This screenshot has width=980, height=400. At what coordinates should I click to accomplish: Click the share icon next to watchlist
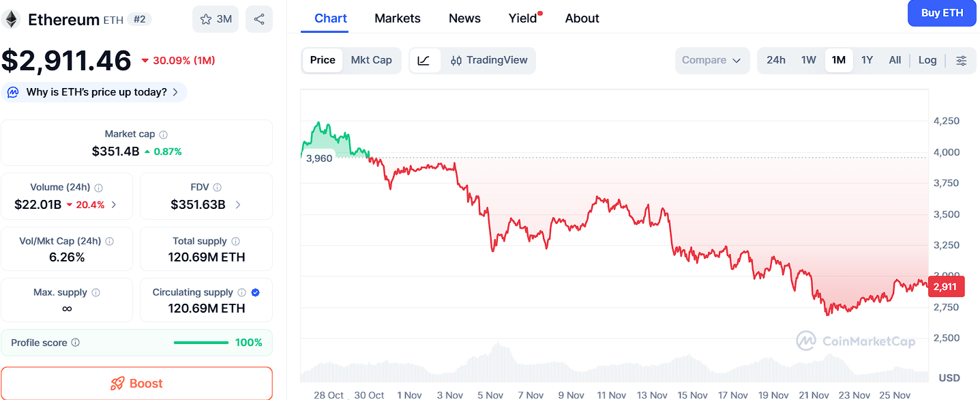pyautogui.click(x=259, y=19)
